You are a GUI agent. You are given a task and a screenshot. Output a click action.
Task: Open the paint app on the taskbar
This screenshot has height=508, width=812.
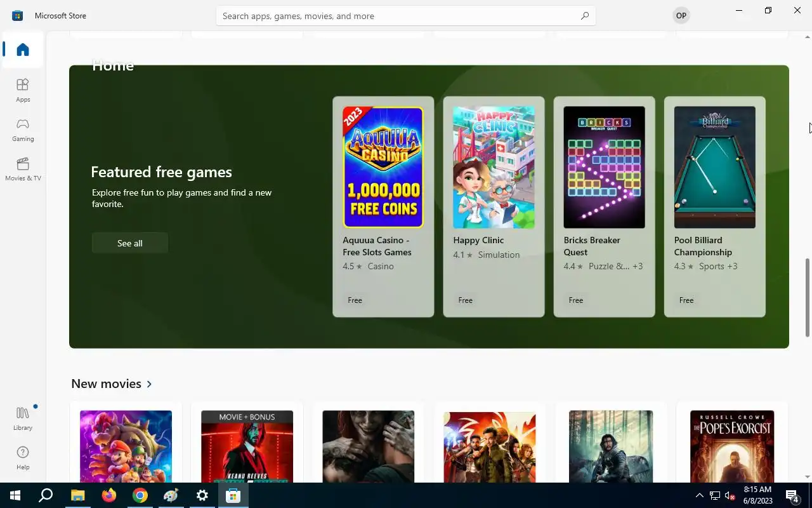point(171,495)
